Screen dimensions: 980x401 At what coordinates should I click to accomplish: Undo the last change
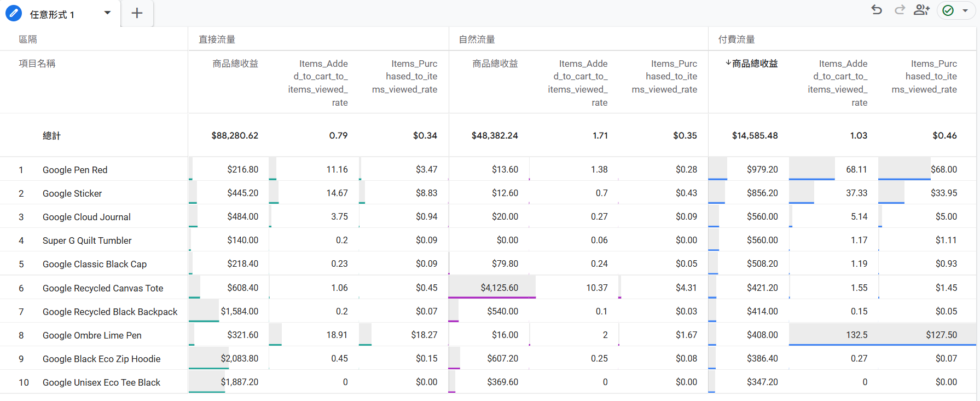pyautogui.click(x=877, y=10)
